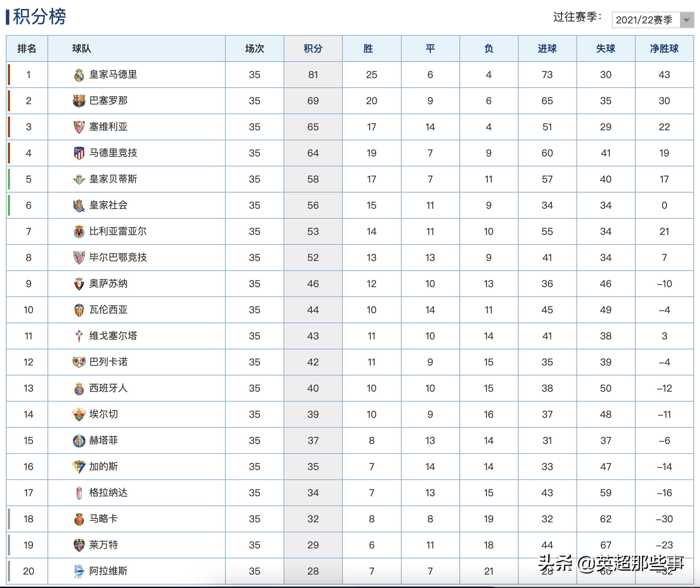Select the 埃尔切 team name
The height and width of the screenshot is (588, 700).
[104, 414]
